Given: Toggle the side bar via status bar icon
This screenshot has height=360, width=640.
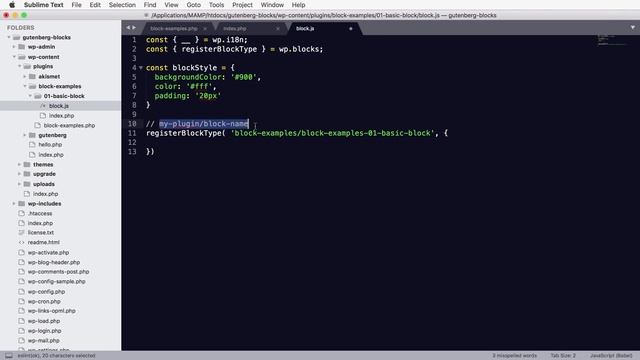Looking at the screenshot, I should point(9,356).
